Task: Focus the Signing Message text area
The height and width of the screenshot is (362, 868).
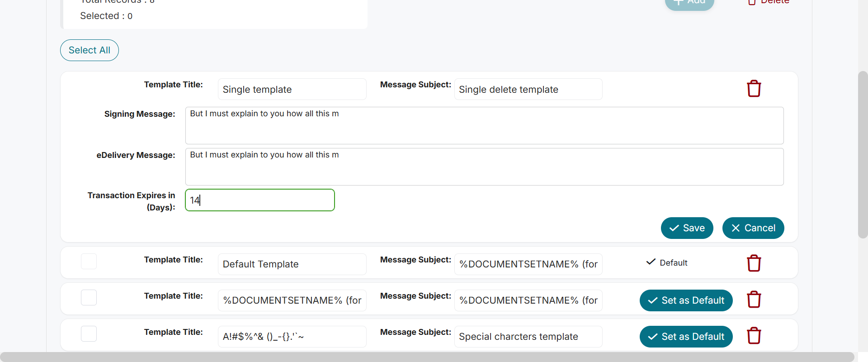Action: click(484, 125)
